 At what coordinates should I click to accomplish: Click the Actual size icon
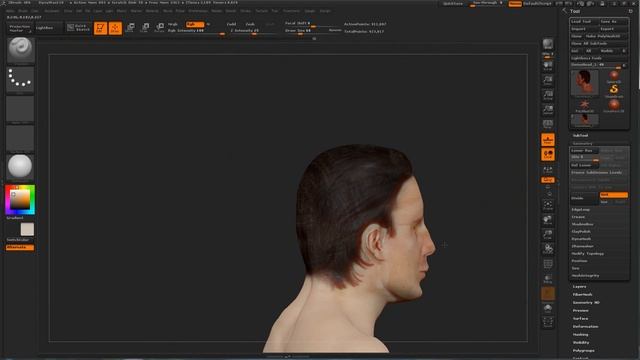coord(548,95)
